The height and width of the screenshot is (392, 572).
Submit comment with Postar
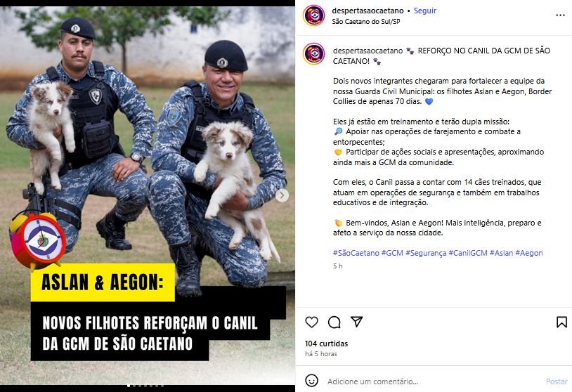pyautogui.click(x=557, y=381)
